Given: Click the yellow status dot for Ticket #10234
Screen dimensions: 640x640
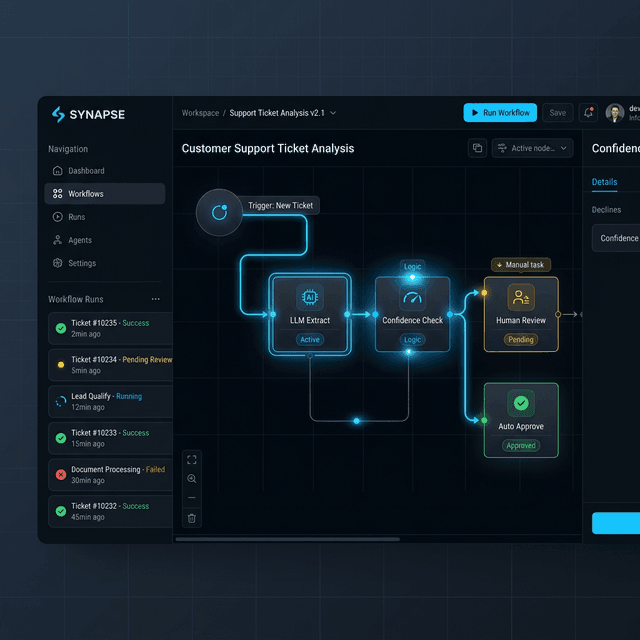Looking at the screenshot, I should click(61, 365).
